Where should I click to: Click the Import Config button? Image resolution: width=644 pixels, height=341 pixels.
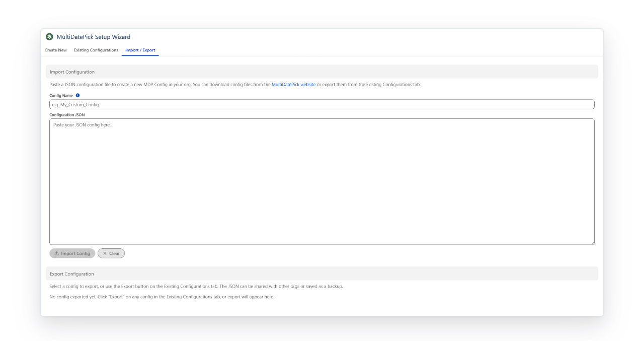click(72, 253)
